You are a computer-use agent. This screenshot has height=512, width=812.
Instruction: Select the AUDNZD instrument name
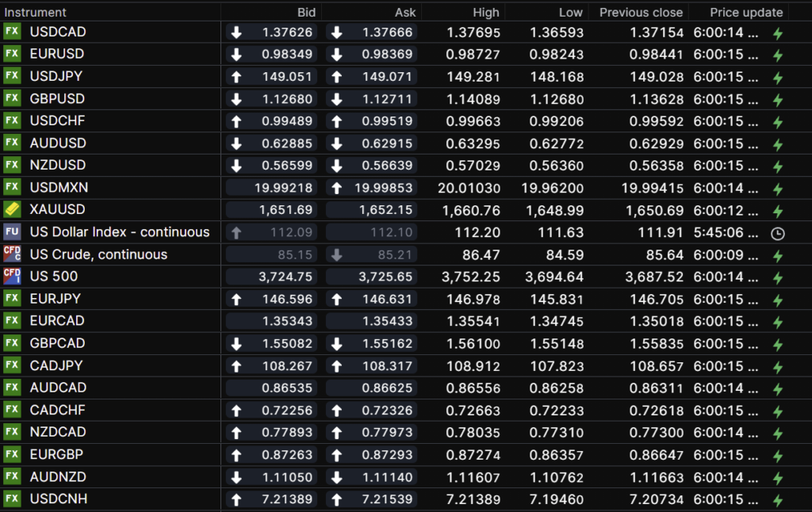58,476
